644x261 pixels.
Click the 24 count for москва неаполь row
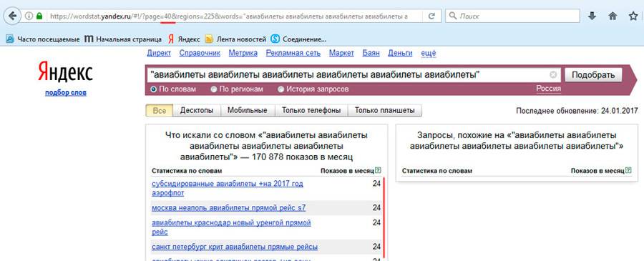tap(376, 208)
